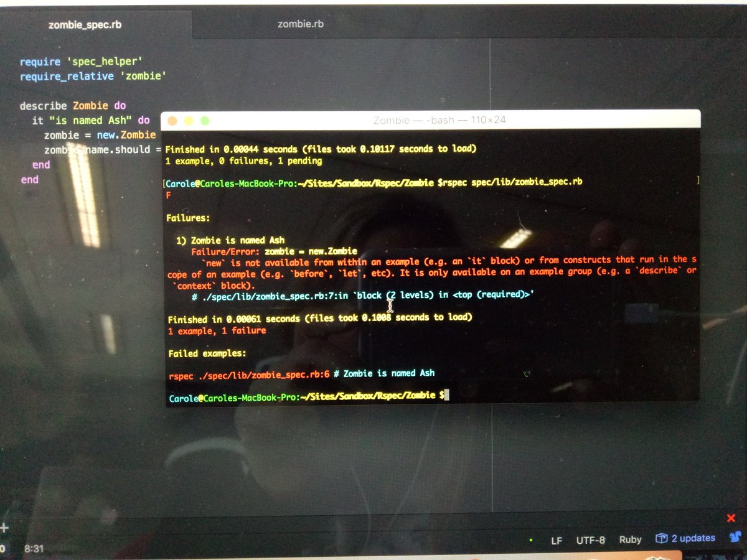Minimize terminal using the yellow button

pyautogui.click(x=189, y=121)
